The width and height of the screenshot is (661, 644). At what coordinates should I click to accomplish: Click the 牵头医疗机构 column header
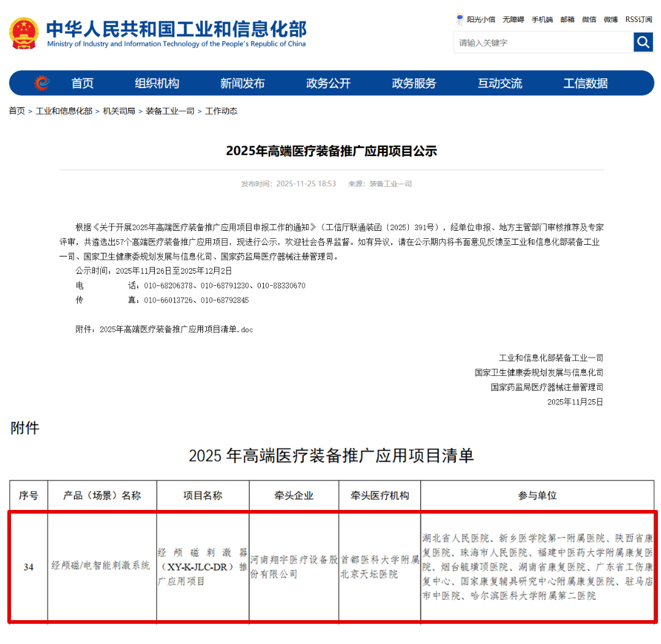pos(380,495)
